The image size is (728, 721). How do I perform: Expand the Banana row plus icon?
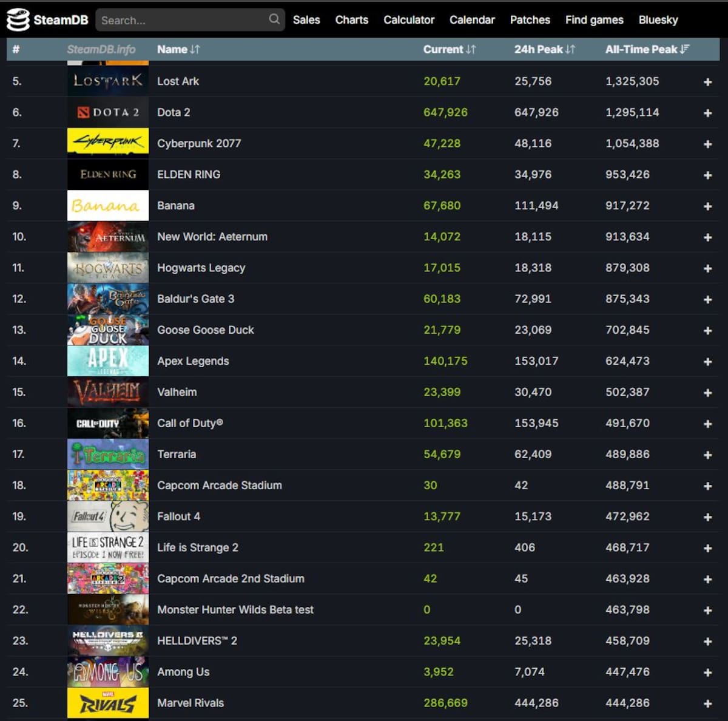tap(707, 206)
